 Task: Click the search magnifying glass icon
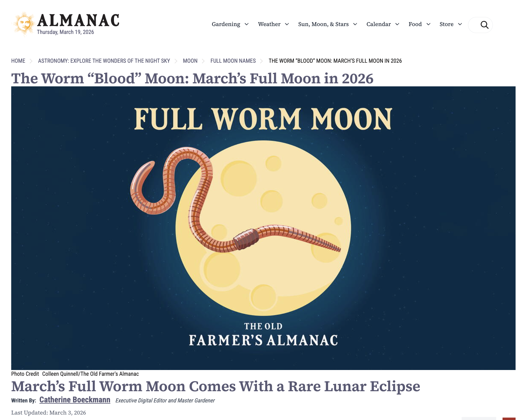(x=484, y=25)
